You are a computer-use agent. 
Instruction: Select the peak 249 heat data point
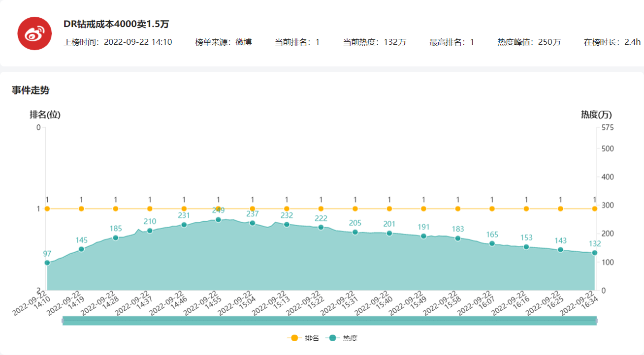click(x=218, y=220)
